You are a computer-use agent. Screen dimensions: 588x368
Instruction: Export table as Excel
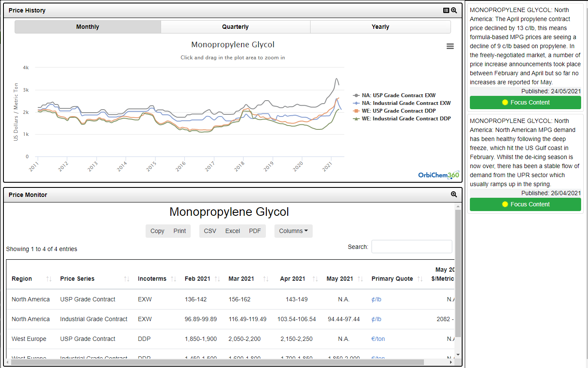(x=233, y=231)
